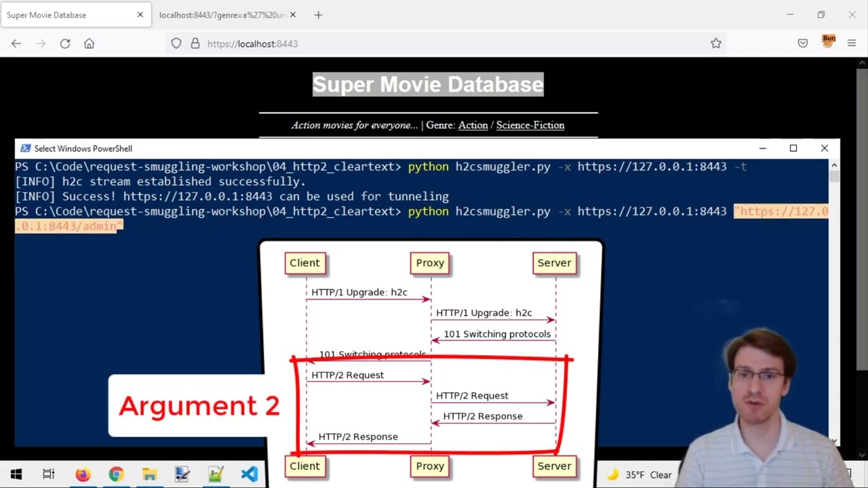
Task: Click 'Action movies for everyone...' tagline
Action: pos(355,125)
